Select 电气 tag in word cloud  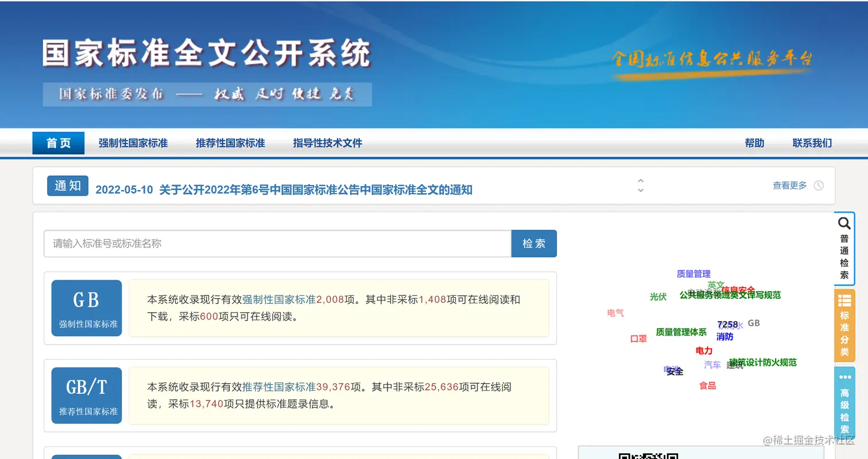tap(615, 313)
